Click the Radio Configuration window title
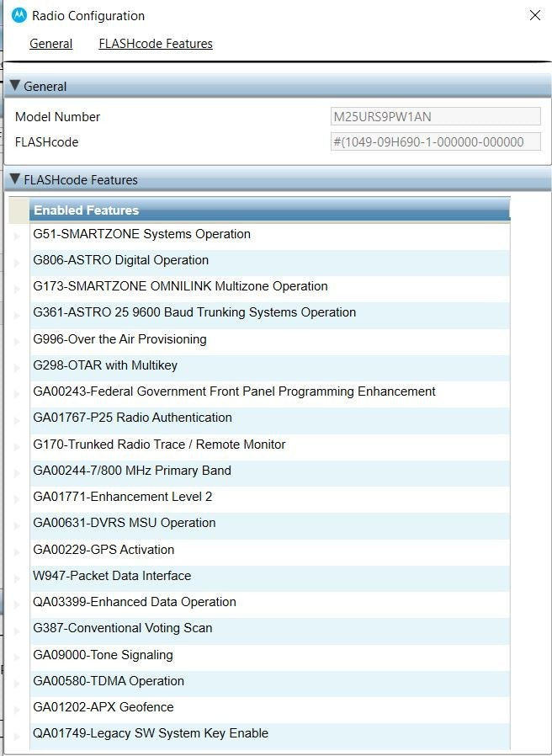The height and width of the screenshot is (756, 552). (x=88, y=16)
